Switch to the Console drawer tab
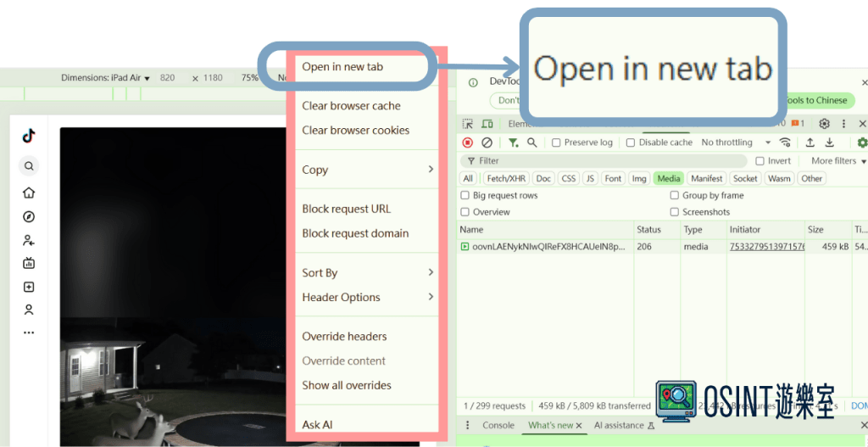This screenshot has height=447, width=868. 498,425
